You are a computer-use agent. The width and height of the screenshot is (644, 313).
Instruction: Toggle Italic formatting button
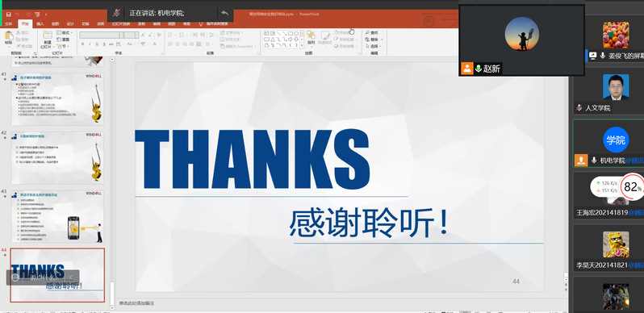click(x=90, y=44)
